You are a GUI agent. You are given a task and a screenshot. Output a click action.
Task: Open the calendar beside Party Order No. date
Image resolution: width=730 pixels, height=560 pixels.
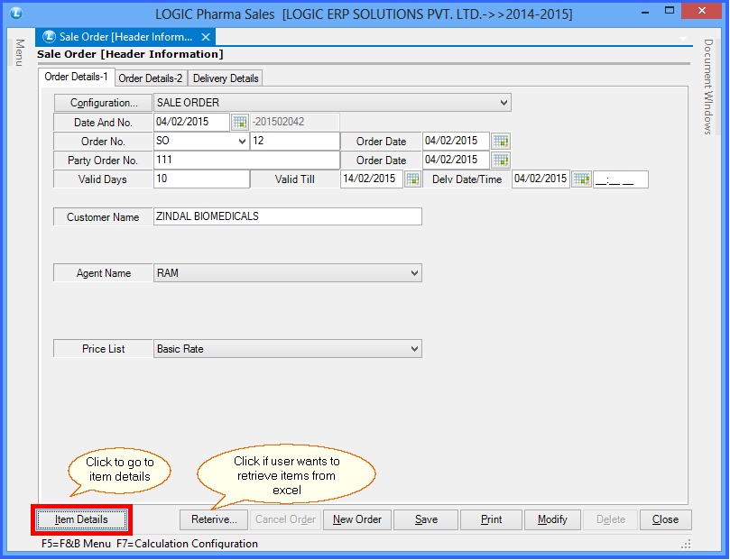pyautogui.click(x=502, y=160)
